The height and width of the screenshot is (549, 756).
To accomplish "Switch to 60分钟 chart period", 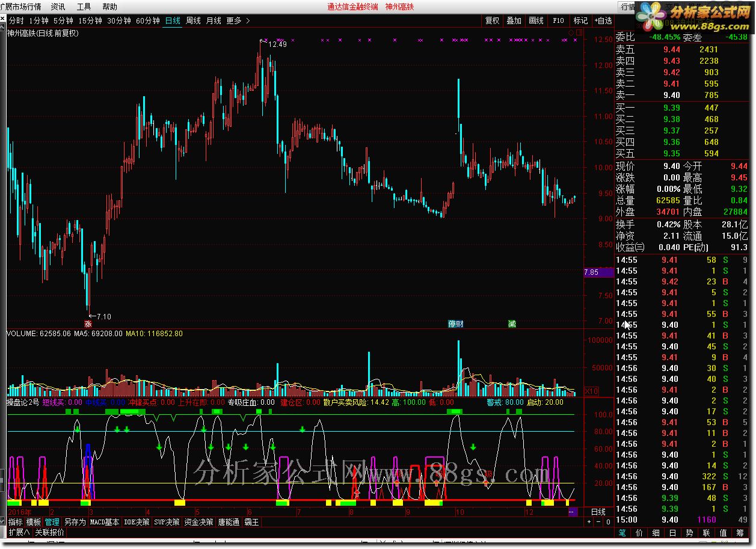I will 148,20.
